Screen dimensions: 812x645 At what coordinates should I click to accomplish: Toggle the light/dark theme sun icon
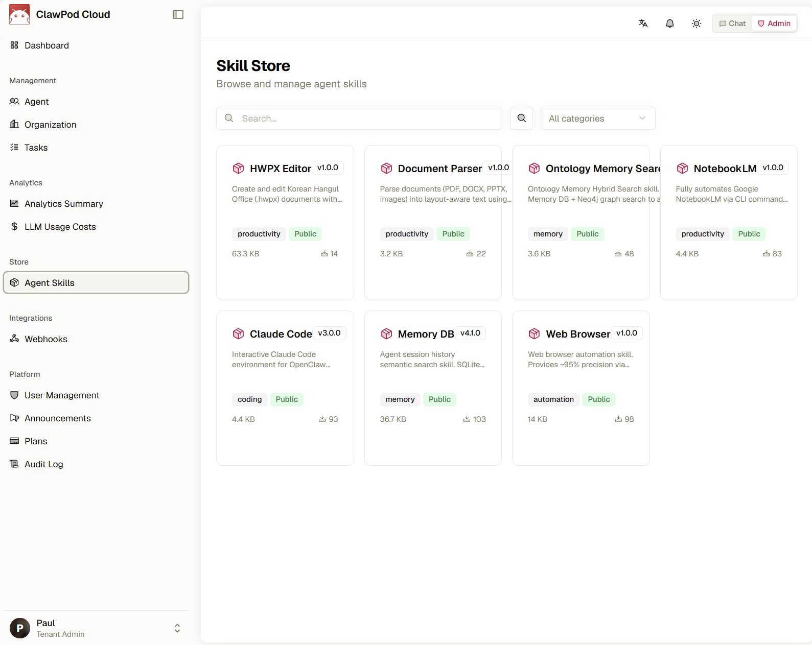coord(696,23)
